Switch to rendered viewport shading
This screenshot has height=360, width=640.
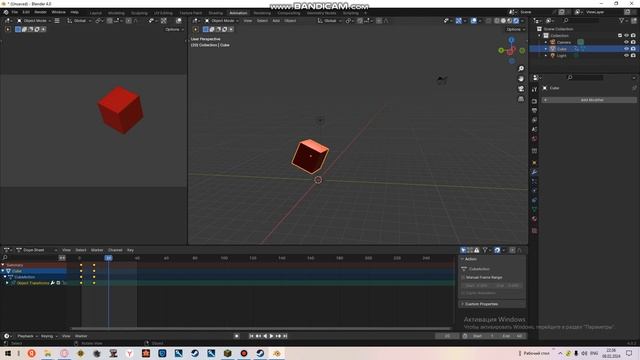(x=516, y=20)
